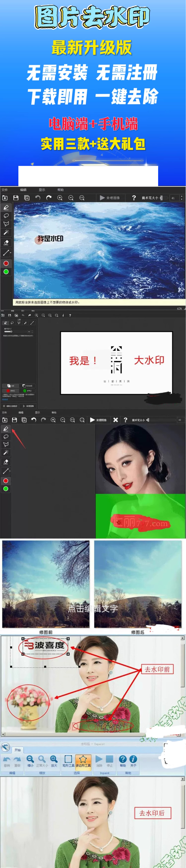Activate the marker tool indicated by red arrow

6,429
